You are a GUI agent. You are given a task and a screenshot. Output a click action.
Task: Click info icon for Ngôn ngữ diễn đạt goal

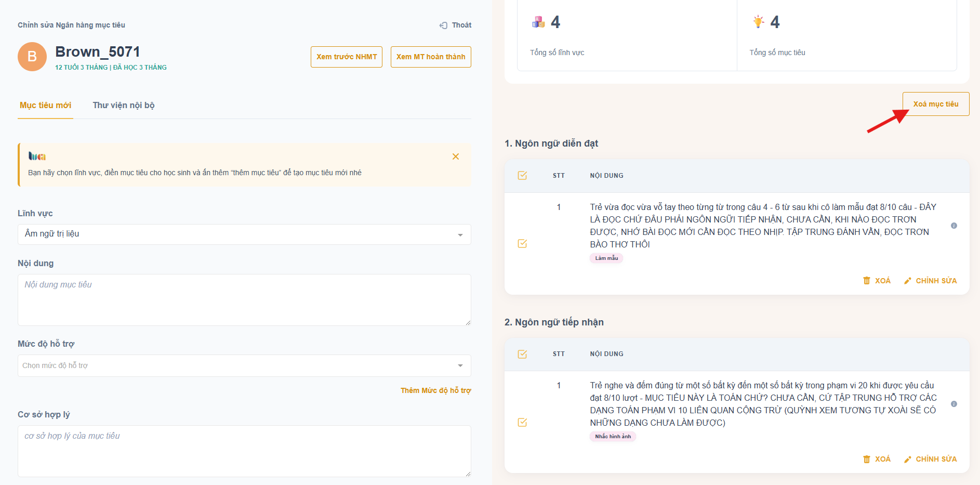coord(954,226)
